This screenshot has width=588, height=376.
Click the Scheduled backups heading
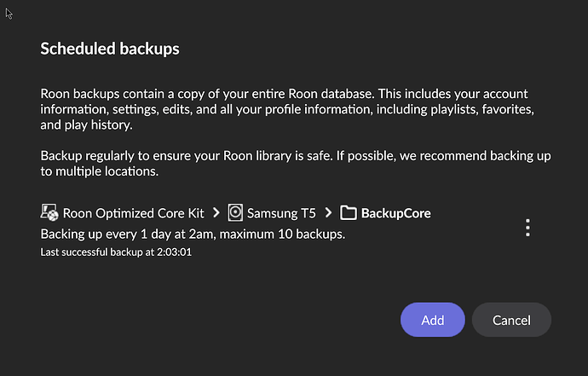[110, 49]
